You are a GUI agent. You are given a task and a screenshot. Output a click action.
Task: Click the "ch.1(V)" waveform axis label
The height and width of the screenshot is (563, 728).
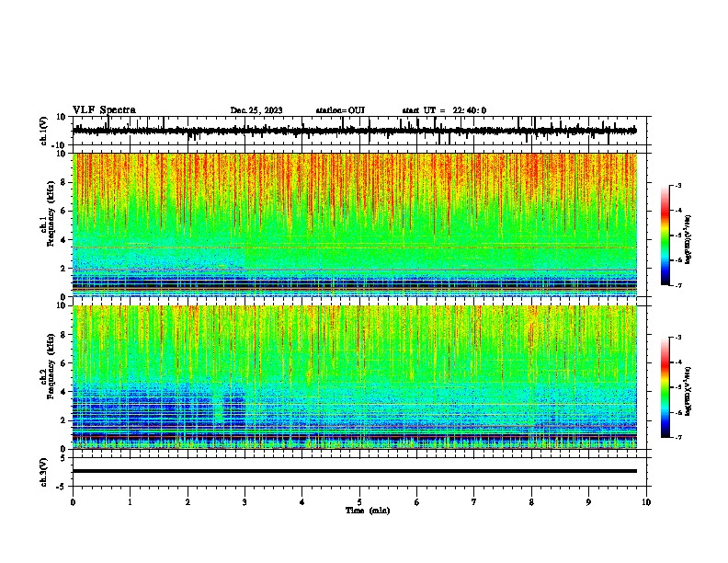(x=44, y=131)
